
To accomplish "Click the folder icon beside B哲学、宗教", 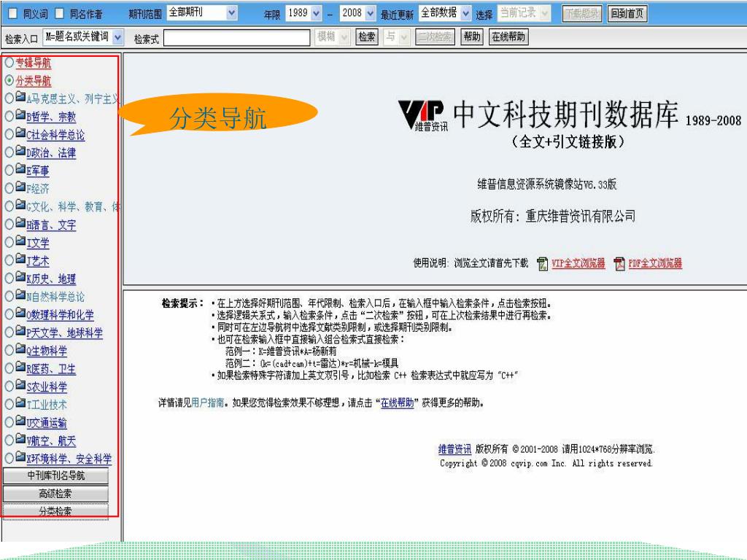I will pos(20,114).
